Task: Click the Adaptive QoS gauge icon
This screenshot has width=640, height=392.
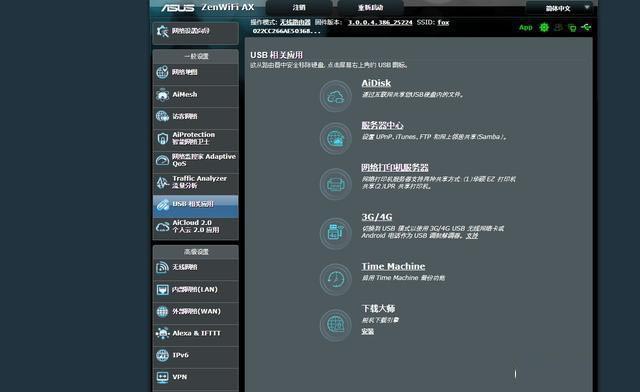Action: click(x=162, y=160)
